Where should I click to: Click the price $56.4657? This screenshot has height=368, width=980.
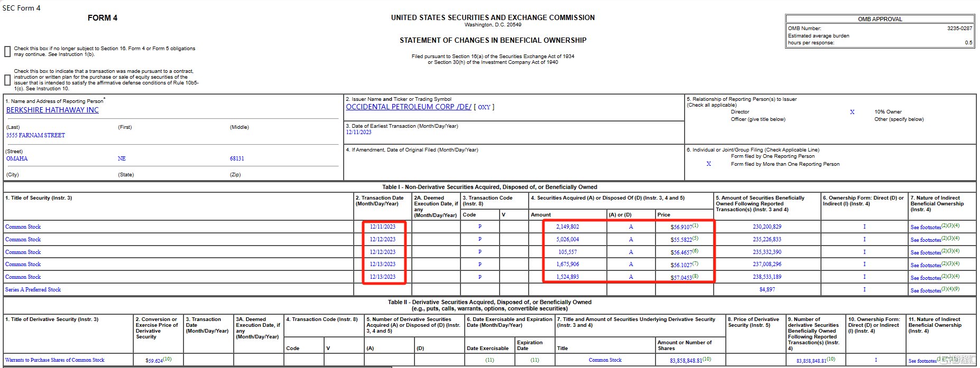pos(681,252)
